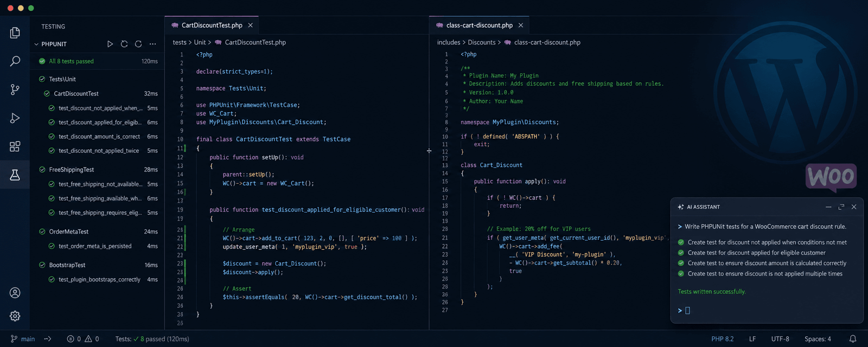Click 'CartDiscountTest.php' breadcrumb file name
868x347 pixels.
255,42
